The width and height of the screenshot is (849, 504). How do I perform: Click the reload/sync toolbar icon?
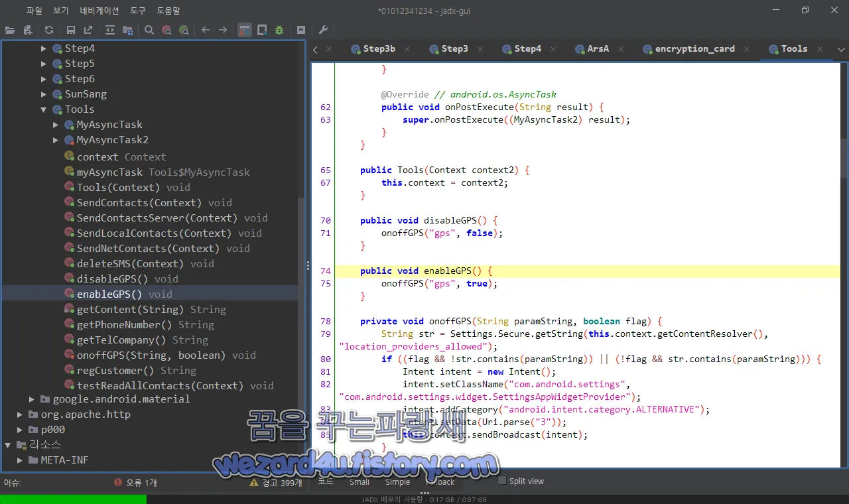pyautogui.click(x=49, y=30)
